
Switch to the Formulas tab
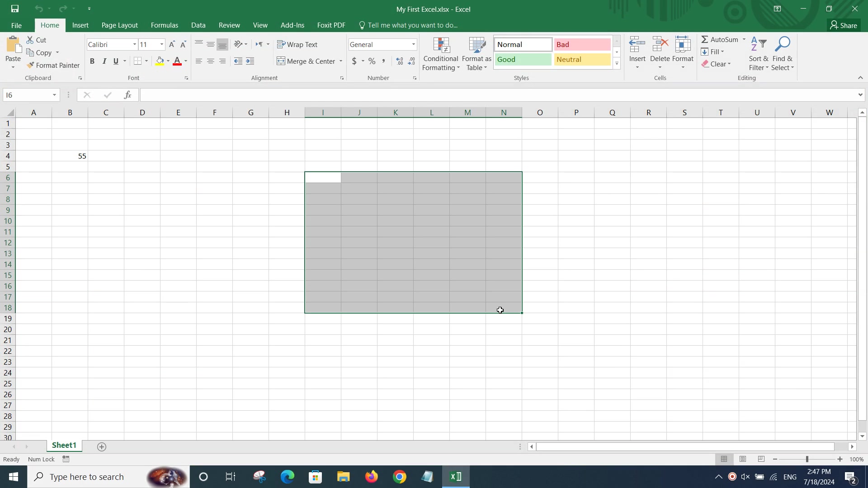(x=165, y=25)
